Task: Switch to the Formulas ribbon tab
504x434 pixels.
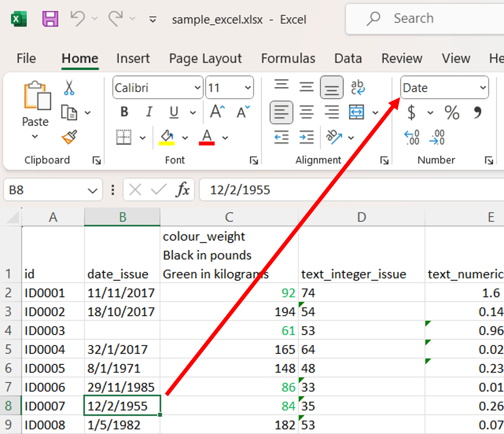Action: pyautogui.click(x=288, y=58)
